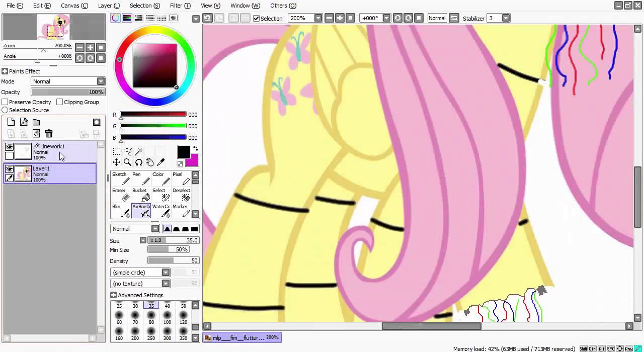644x352 pixels.
Task: Open the color panel options arrow
Action: [x=196, y=19]
